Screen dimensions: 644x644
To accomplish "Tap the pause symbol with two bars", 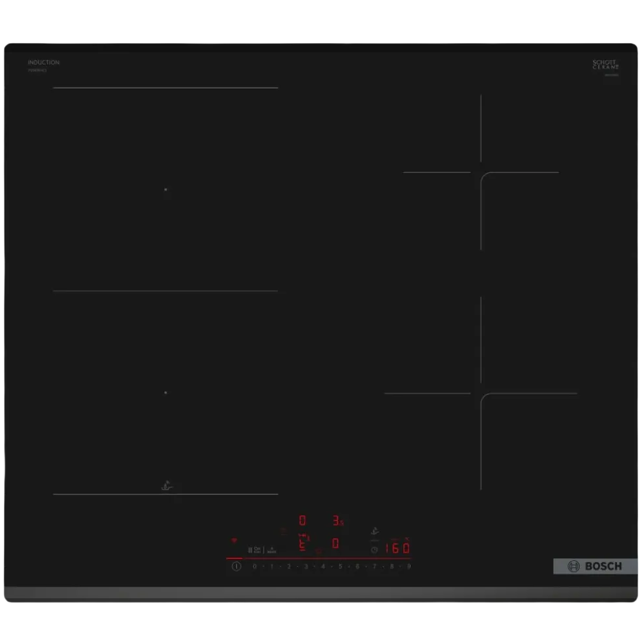I will tap(250, 550).
